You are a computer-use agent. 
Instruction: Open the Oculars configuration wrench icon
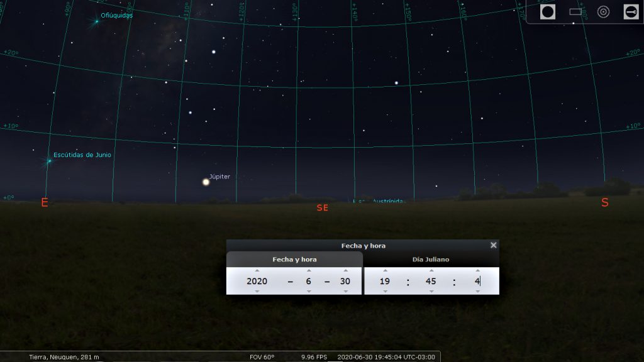(x=631, y=12)
